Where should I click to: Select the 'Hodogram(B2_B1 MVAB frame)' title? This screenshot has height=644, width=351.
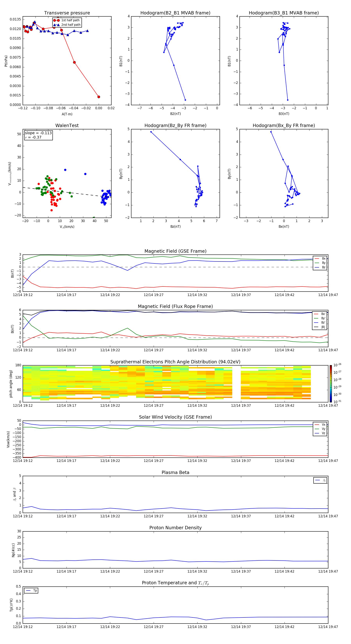click(x=175, y=13)
